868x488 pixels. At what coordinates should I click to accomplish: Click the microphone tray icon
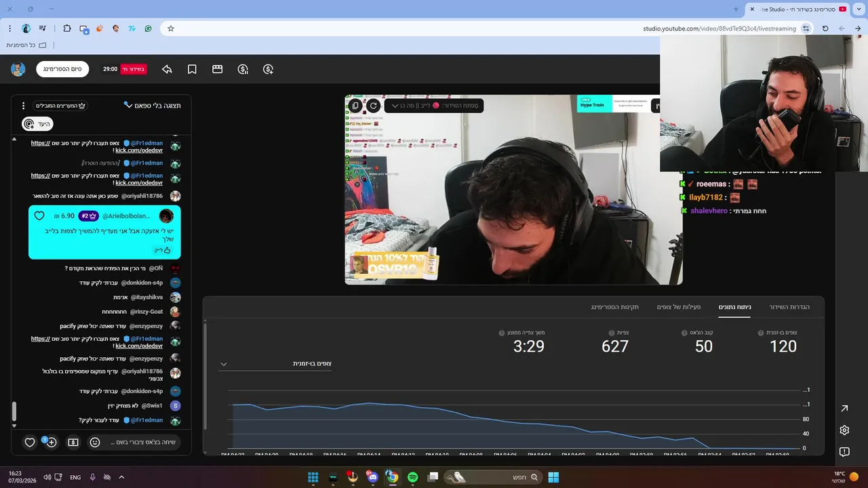click(92, 477)
